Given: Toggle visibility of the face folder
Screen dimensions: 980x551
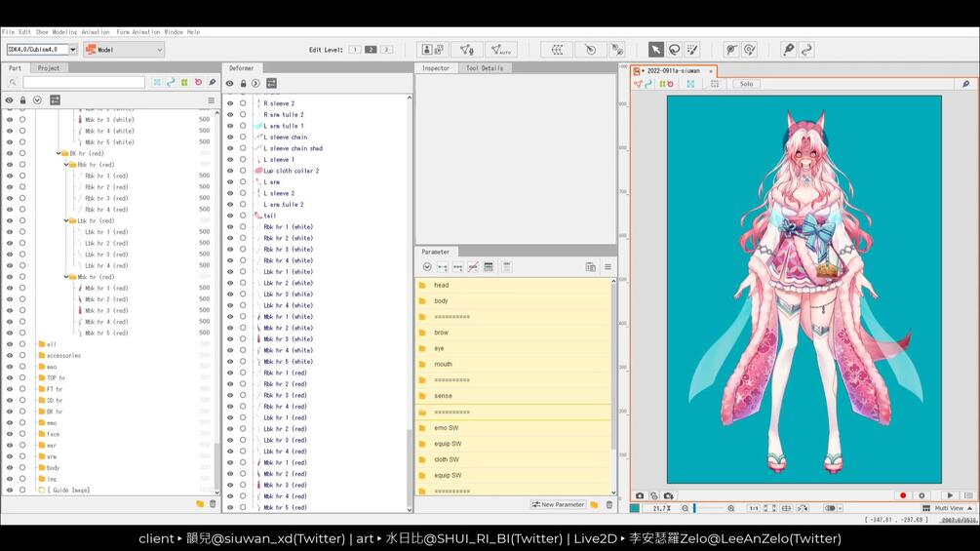Looking at the screenshot, I should [x=10, y=434].
